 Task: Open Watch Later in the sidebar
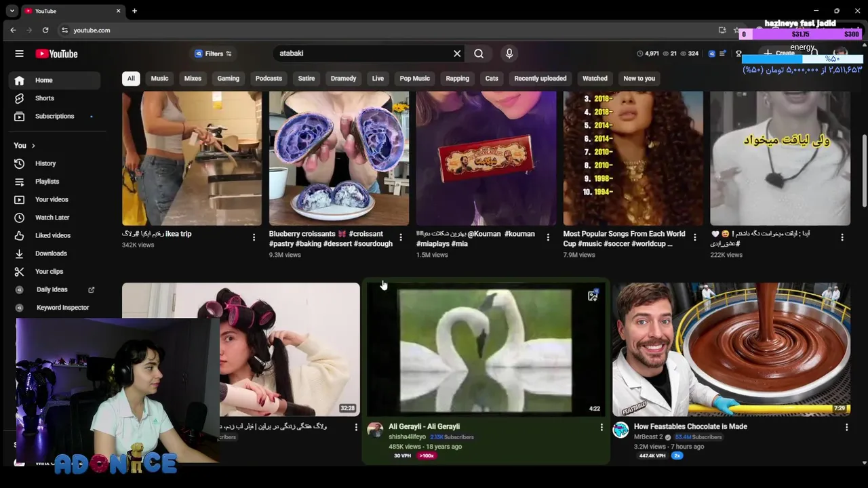coord(54,218)
